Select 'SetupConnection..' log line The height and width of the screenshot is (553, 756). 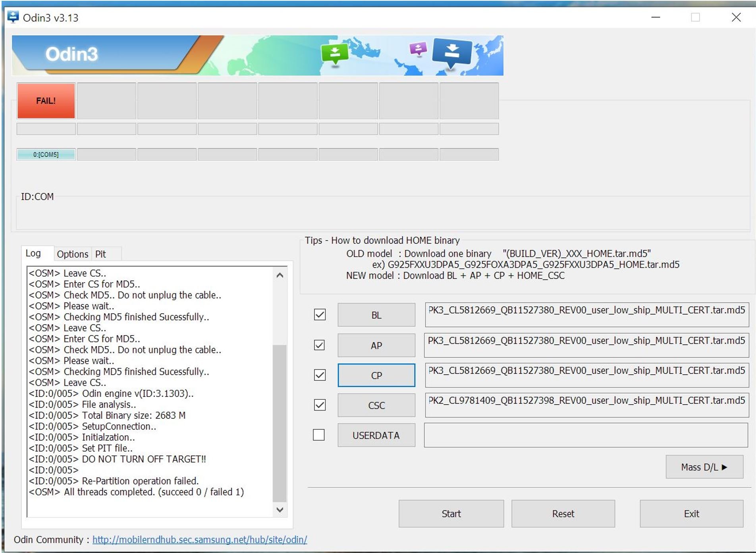[x=93, y=426]
